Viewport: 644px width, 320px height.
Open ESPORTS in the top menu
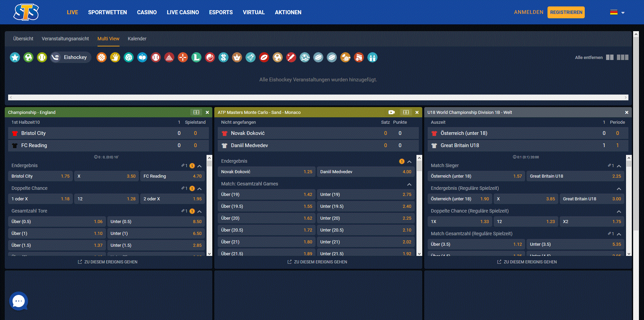pos(221,12)
